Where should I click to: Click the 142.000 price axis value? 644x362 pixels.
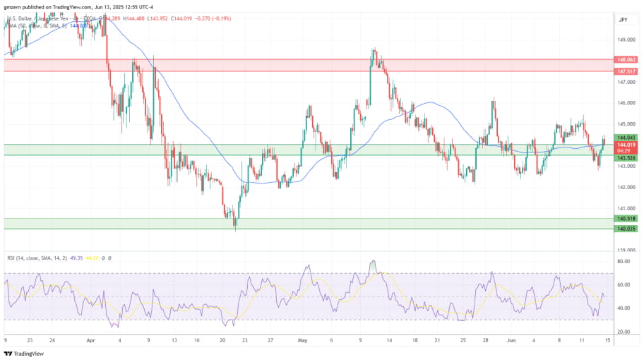click(627, 187)
